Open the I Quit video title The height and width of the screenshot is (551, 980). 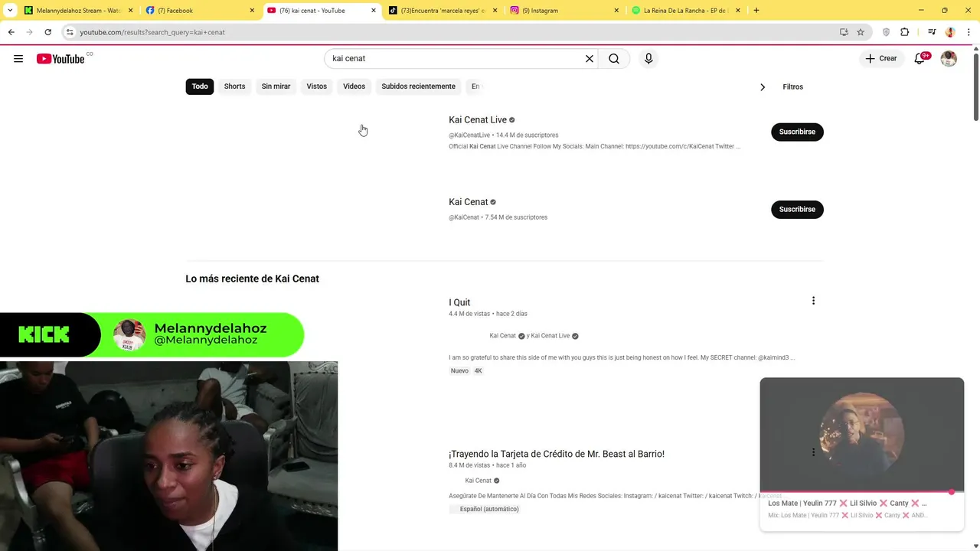[x=459, y=302]
